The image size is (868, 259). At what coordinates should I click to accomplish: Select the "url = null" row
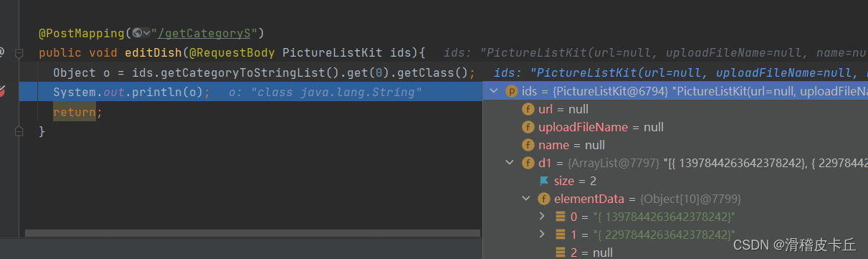pos(675,109)
